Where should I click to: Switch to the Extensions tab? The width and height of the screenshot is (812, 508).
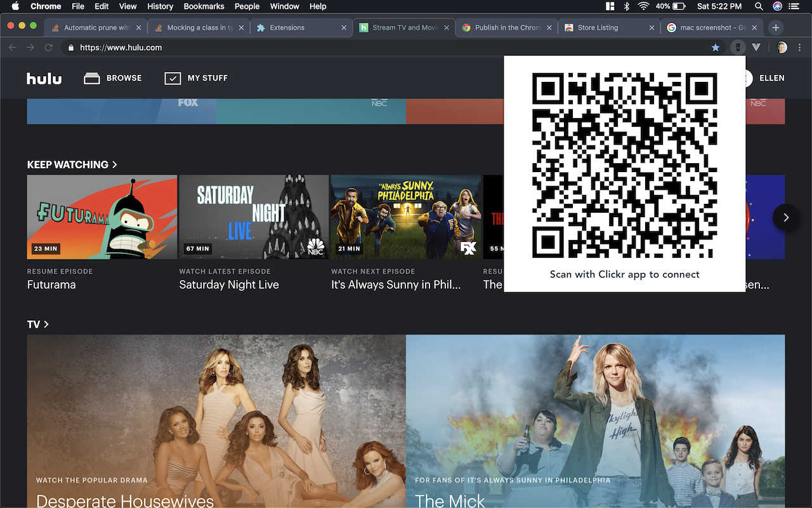pos(302,27)
